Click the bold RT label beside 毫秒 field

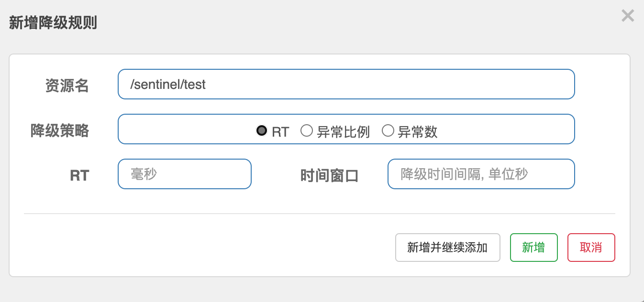79,175
